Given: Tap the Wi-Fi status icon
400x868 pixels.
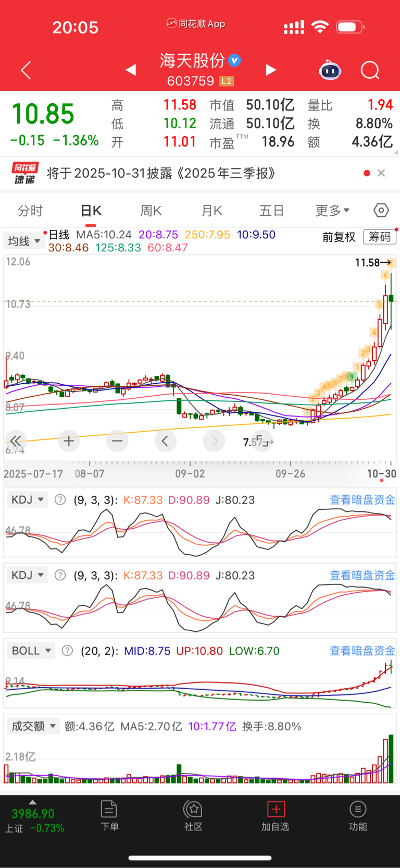Looking at the screenshot, I should pos(320,27).
